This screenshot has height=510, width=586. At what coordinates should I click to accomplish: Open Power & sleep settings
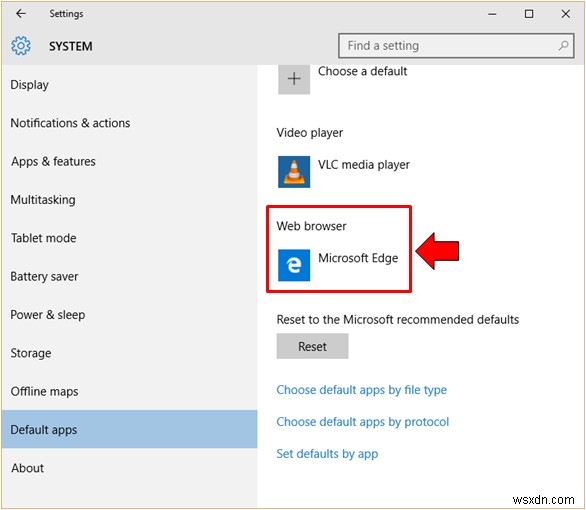click(x=129, y=315)
